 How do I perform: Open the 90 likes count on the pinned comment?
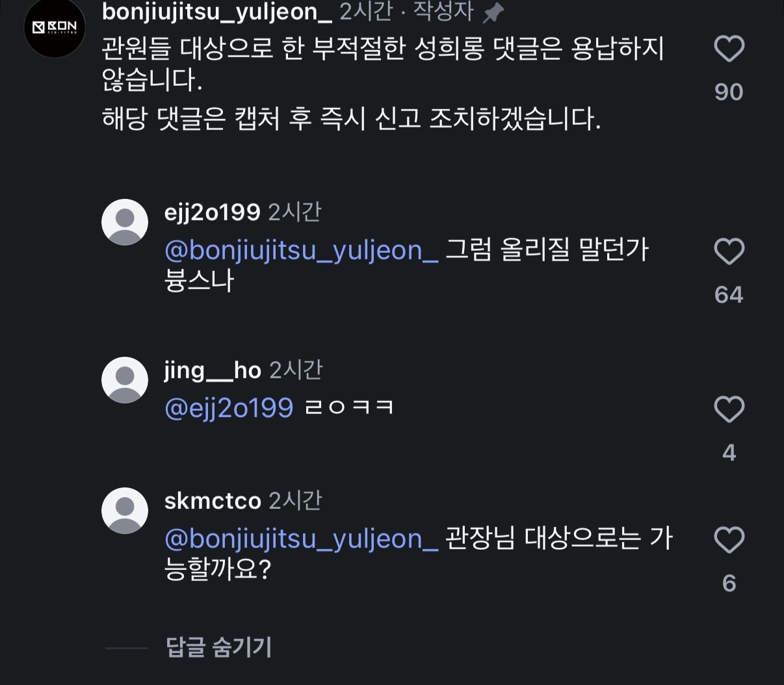click(x=729, y=92)
